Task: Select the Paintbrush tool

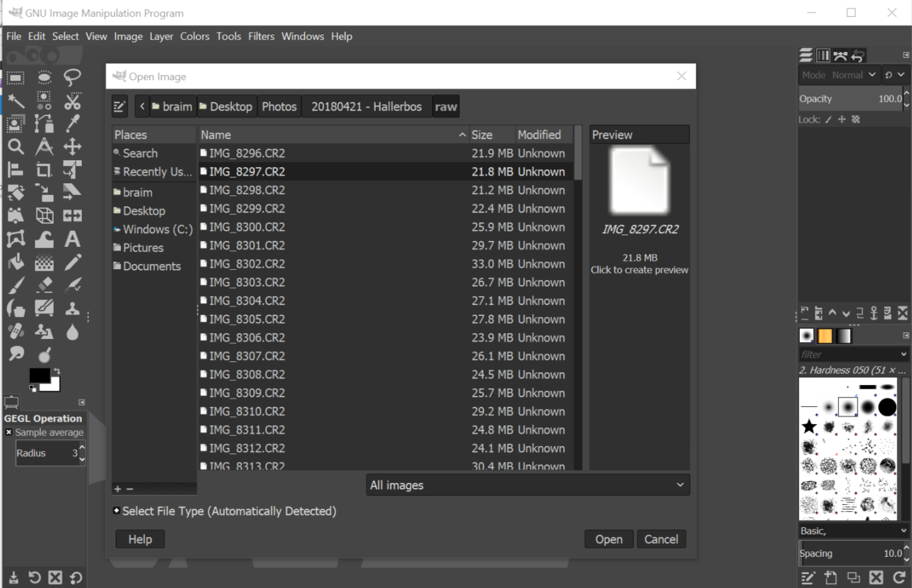Action: coord(15,285)
